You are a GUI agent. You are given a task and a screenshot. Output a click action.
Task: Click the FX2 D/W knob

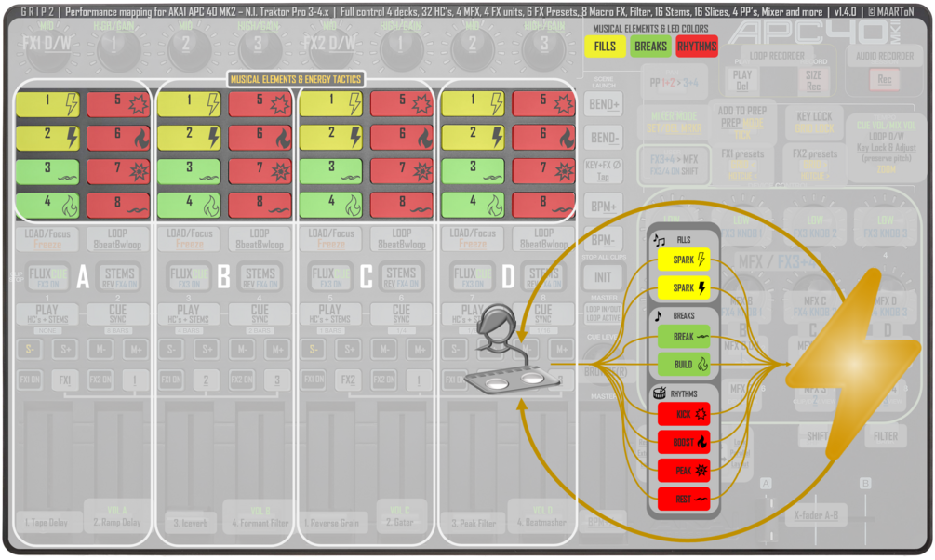point(329,49)
